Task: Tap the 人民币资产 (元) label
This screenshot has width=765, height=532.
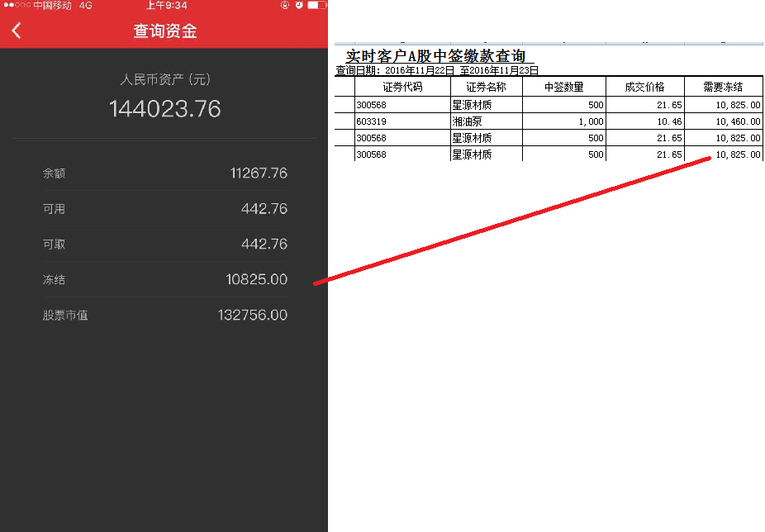Action: click(165, 79)
